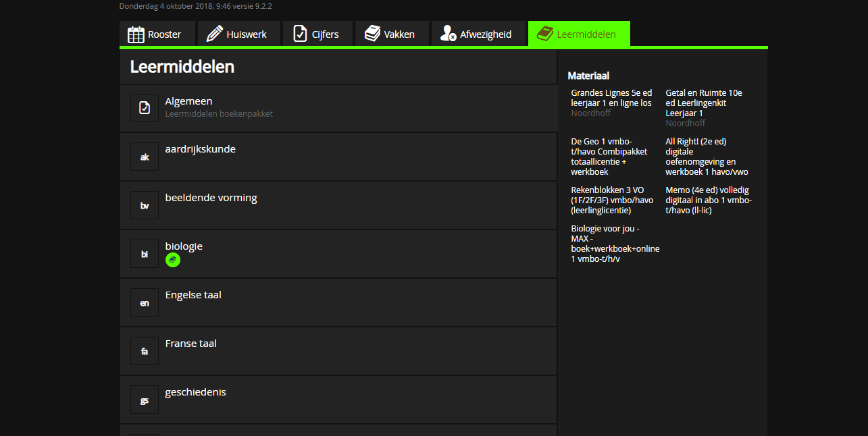Open the biologie subject row
The image size is (868, 436).
[x=338, y=254]
